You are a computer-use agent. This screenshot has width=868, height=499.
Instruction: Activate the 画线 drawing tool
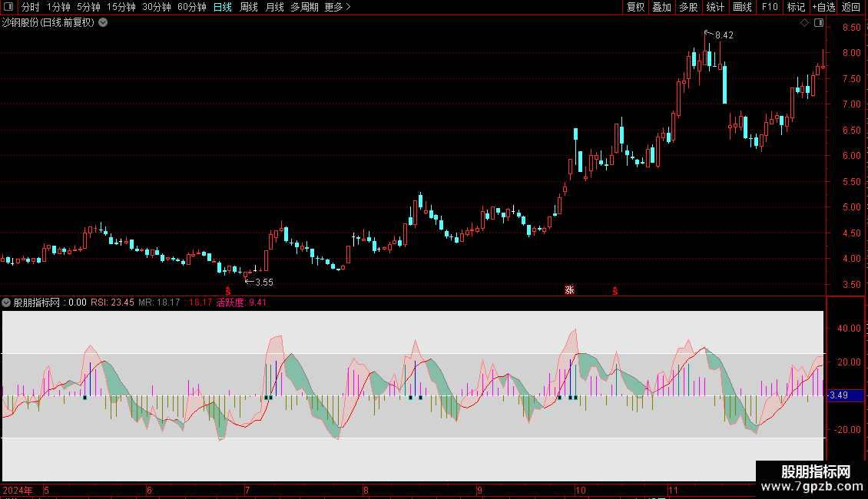pyautogui.click(x=742, y=7)
